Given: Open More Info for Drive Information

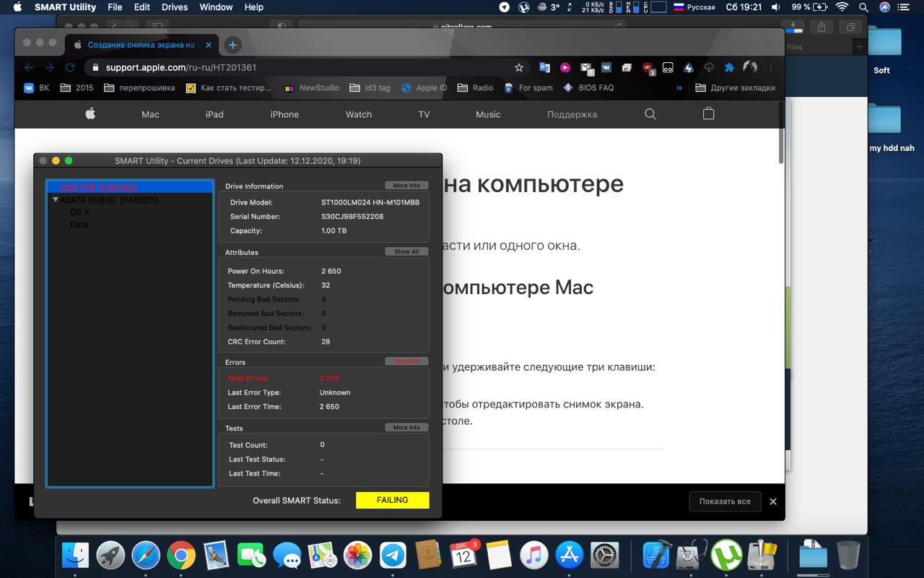Looking at the screenshot, I should click(406, 186).
